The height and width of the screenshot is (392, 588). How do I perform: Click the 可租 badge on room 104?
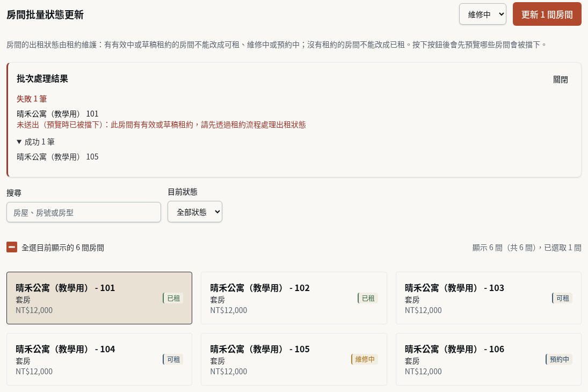[x=173, y=359]
